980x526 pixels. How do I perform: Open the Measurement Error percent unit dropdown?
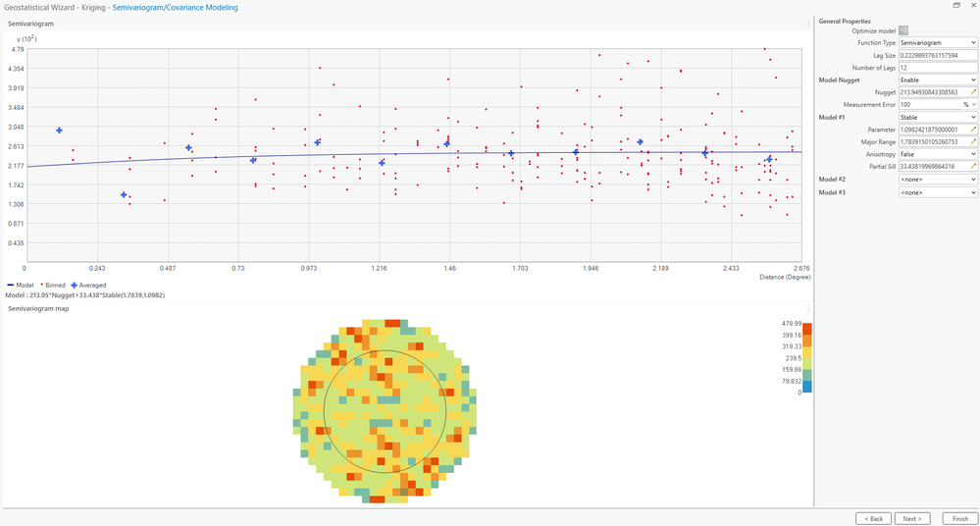[969, 104]
